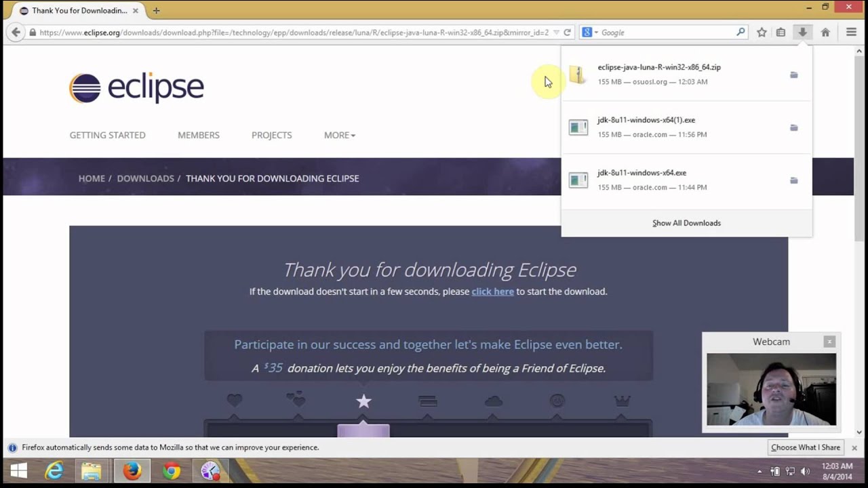Open the Windows Start button
This screenshot has height=488, width=868.
coord(19,471)
